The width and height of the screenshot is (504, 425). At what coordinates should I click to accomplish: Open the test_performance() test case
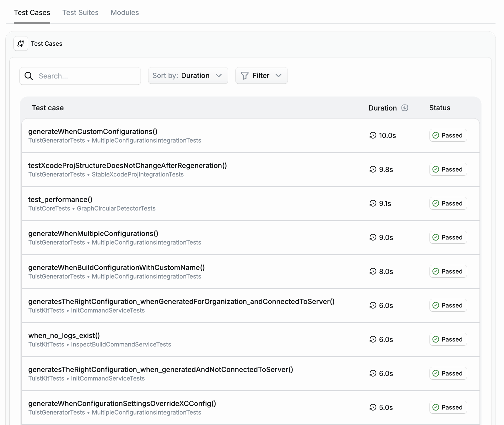[x=60, y=199]
